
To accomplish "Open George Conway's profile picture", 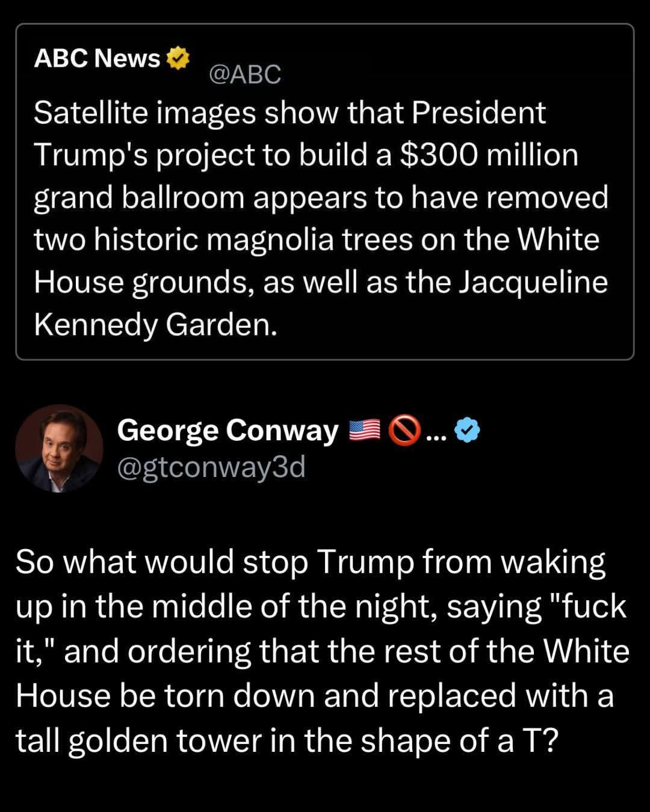I will click(59, 448).
